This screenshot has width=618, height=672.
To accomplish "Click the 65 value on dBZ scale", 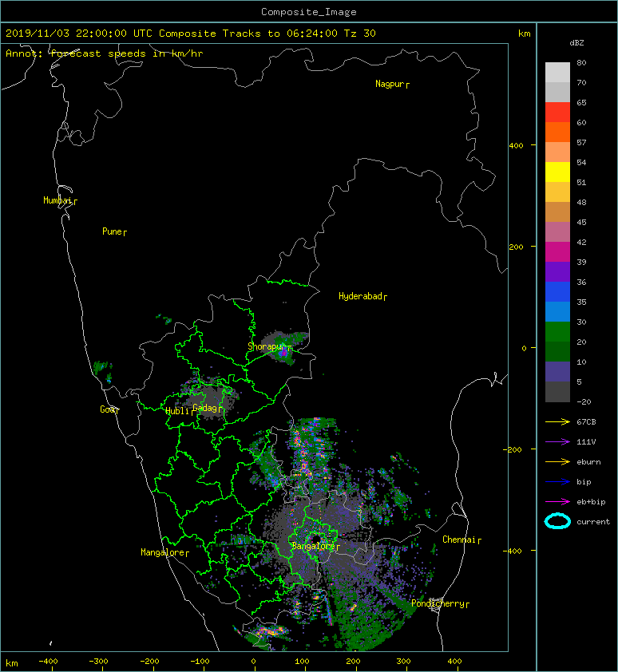I will [581, 102].
